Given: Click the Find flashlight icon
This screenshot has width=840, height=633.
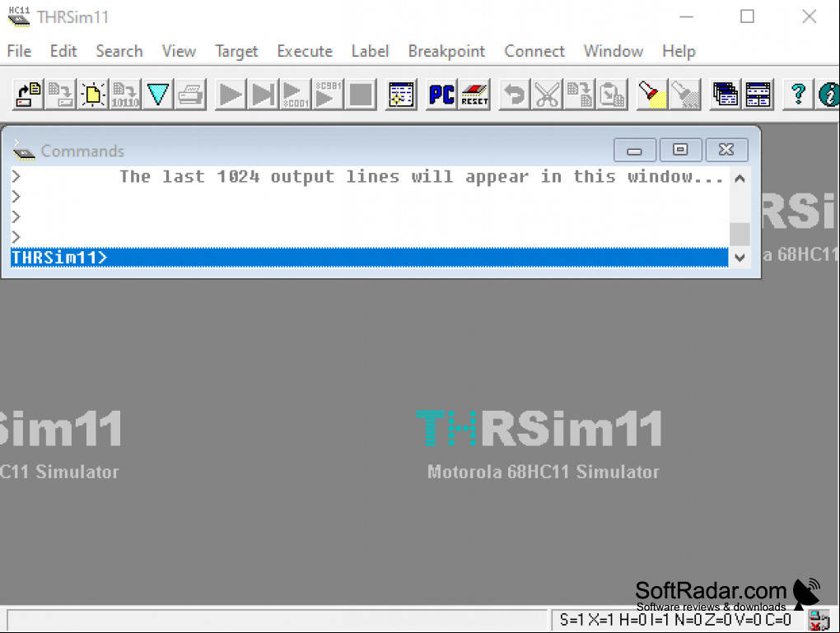Looking at the screenshot, I should pyautogui.click(x=652, y=95).
